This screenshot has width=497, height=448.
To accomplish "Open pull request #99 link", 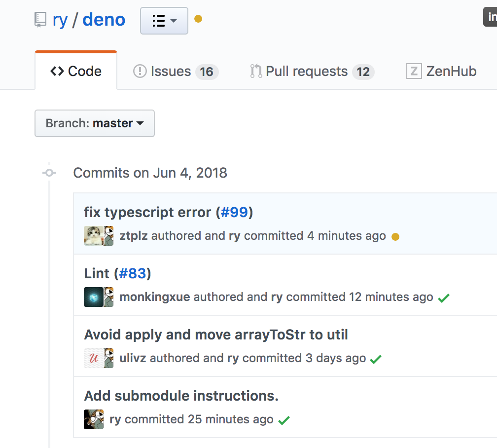I will pyautogui.click(x=234, y=212).
